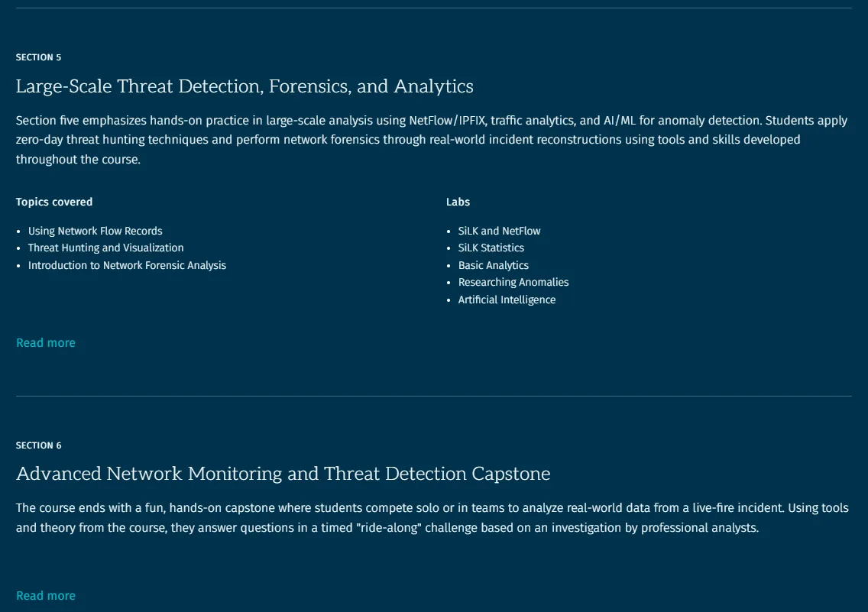Viewport: 868px width, 612px height.
Task: Click the Section 5 description paragraph
Action: pyautogui.click(x=432, y=140)
